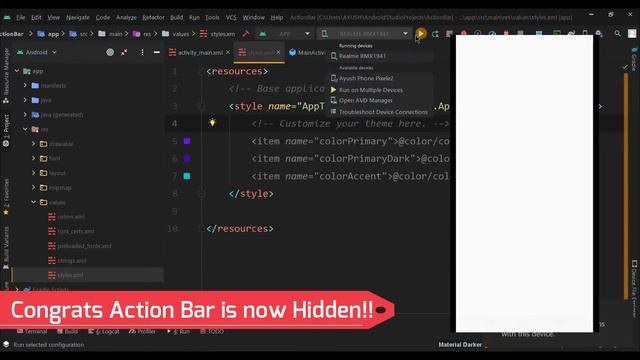Open the bottom Run tool window
The image size is (640, 360).
(x=178, y=331)
